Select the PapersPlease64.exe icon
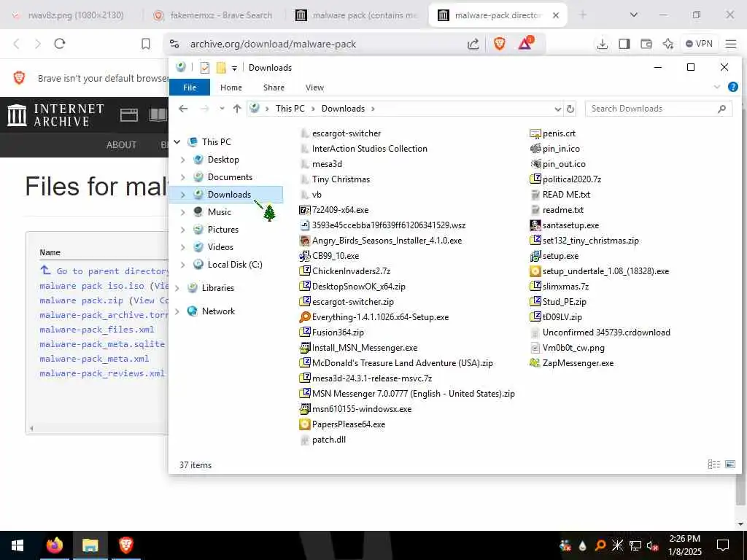747x560 pixels. [x=305, y=424]
